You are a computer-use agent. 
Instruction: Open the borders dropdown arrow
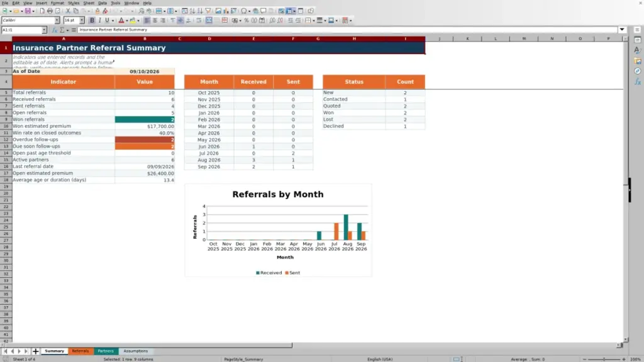click(x=314, y=21)
